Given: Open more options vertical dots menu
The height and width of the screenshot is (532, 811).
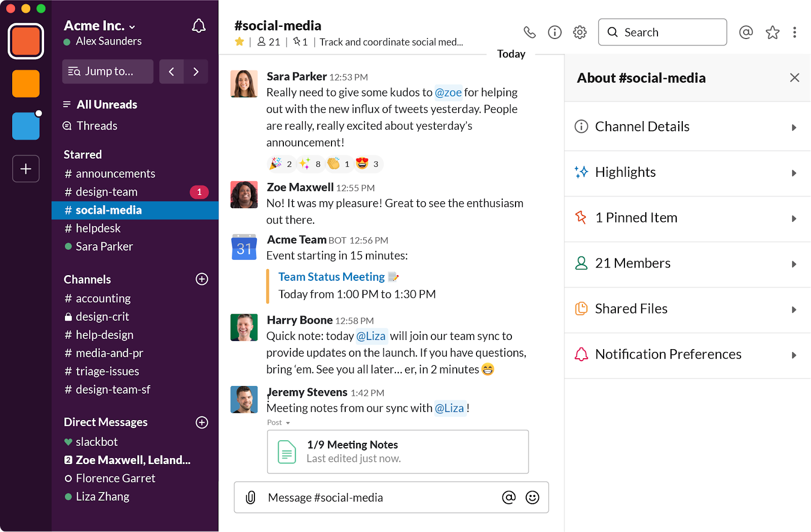Looking at the screenshot, I should coord(794,32).
